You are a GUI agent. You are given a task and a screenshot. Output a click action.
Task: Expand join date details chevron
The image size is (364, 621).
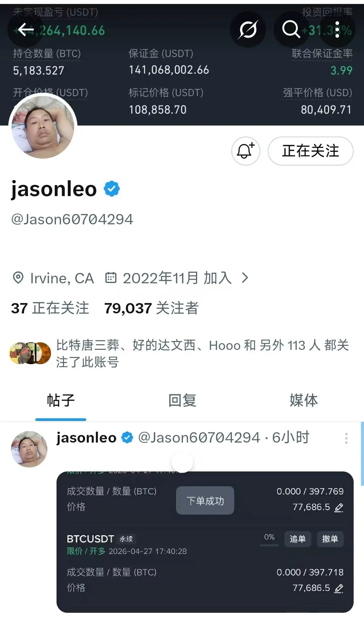coord(245,278)
